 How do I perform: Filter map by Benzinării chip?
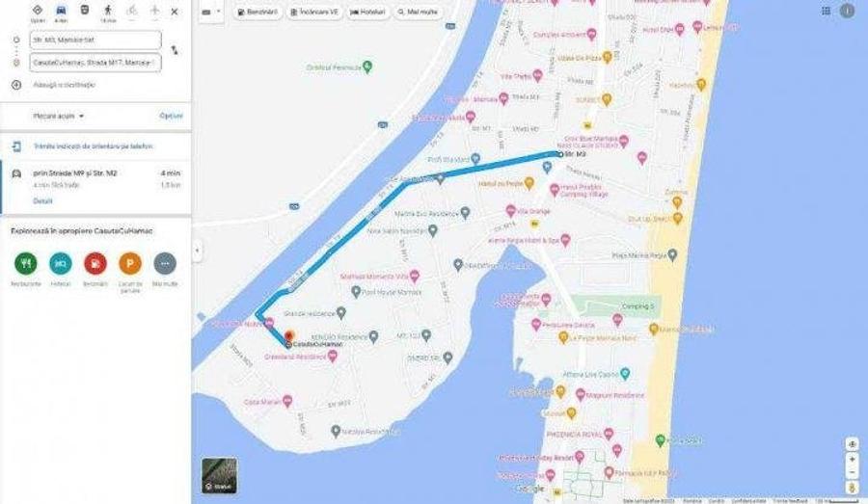coord(258,12)
